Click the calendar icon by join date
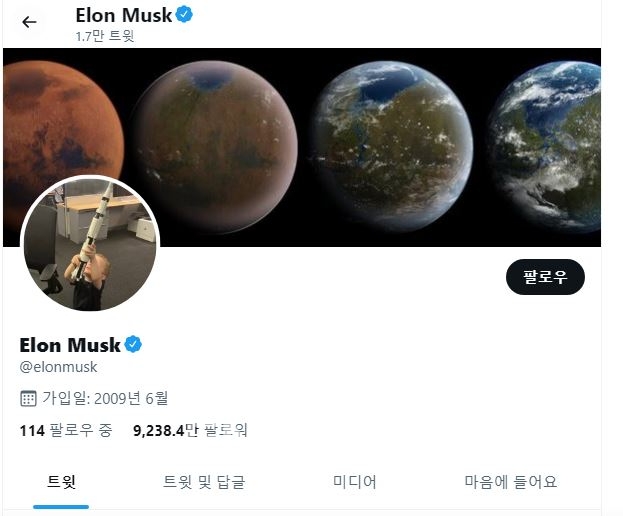The width and height of the screenshot is (623, 516). tap(28, 398)
